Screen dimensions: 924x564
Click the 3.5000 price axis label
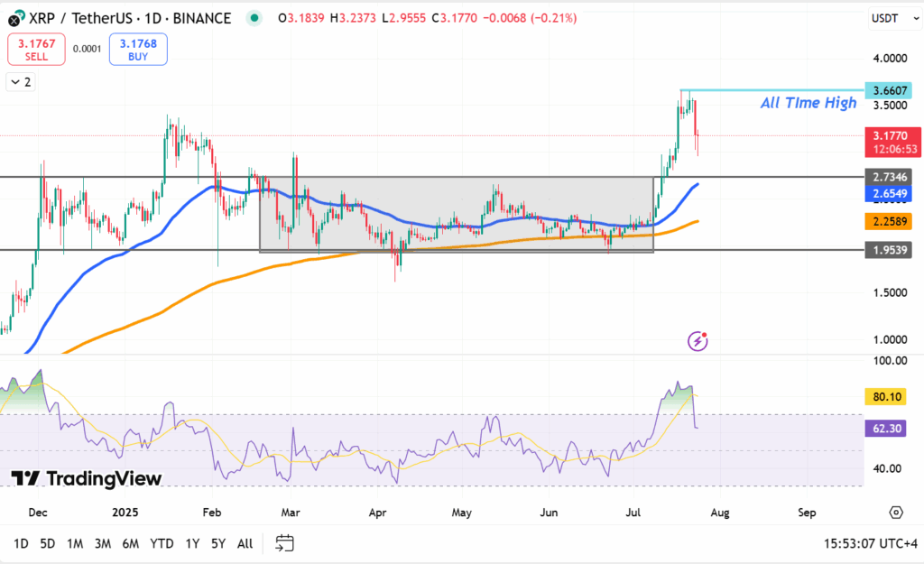[x=890, y=106]
